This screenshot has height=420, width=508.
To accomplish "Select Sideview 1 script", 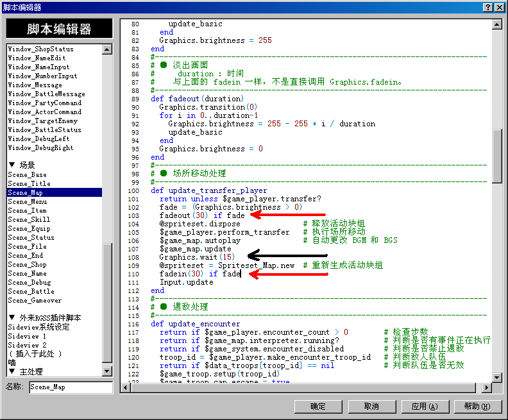I will click(x=27, y=337).
